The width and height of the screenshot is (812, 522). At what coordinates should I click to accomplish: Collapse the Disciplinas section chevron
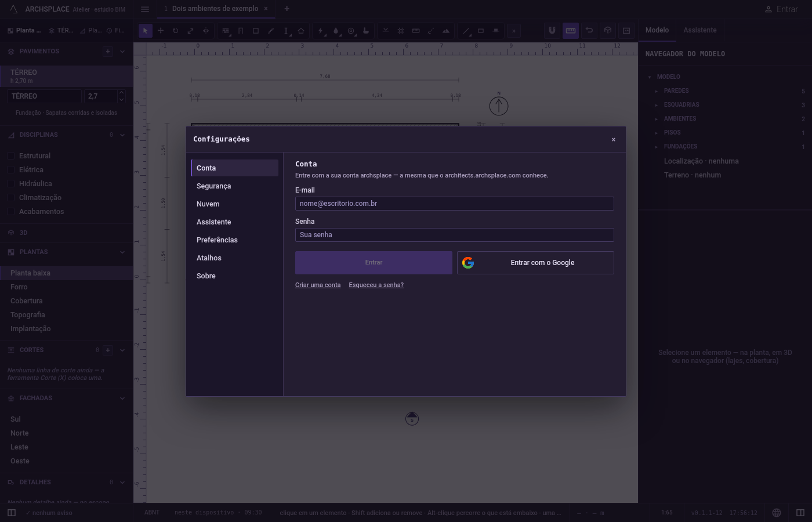tap(122, 135)
